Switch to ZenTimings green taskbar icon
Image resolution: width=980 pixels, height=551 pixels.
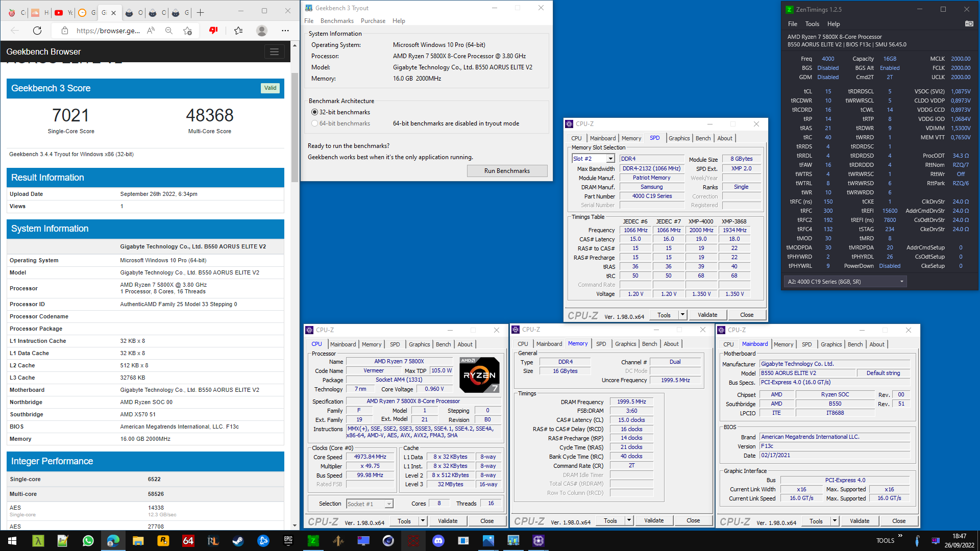click(313, 540)
